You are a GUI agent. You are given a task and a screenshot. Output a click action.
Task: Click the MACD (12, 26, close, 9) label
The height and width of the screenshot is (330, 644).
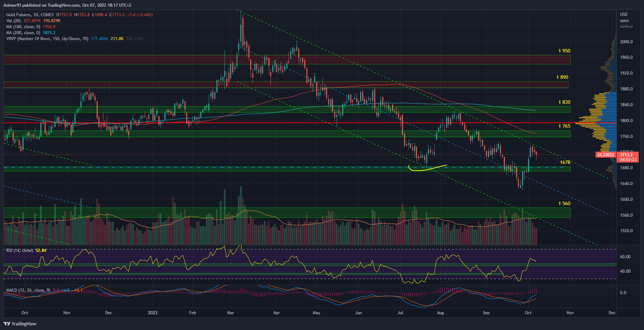[x=28, y=290]
